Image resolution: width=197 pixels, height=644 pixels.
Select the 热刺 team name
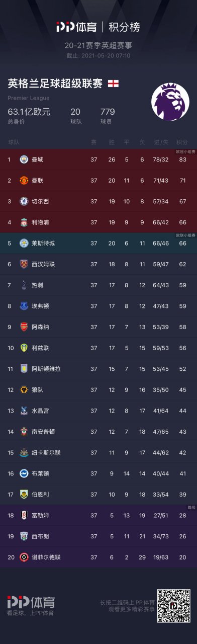tap(37, 285)
